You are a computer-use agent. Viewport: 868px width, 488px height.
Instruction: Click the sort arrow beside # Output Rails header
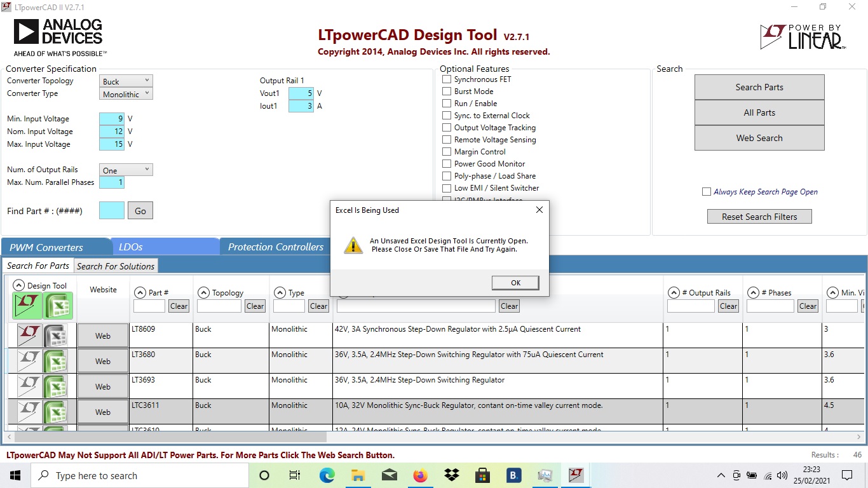(674, 293)
